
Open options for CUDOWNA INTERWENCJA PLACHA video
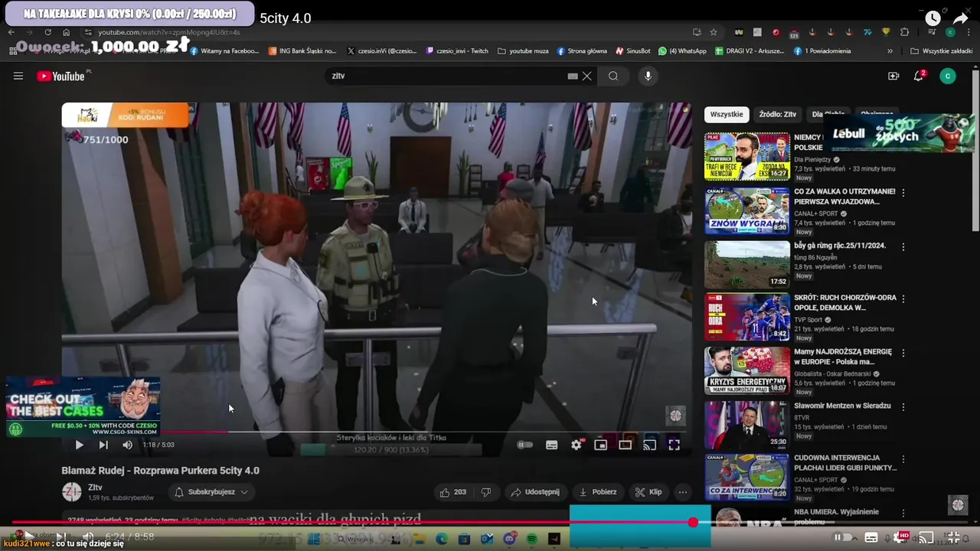903,460
